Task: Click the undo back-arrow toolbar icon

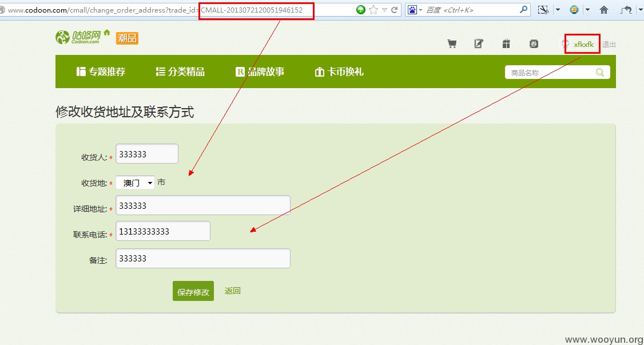Action: pos(627,10)
